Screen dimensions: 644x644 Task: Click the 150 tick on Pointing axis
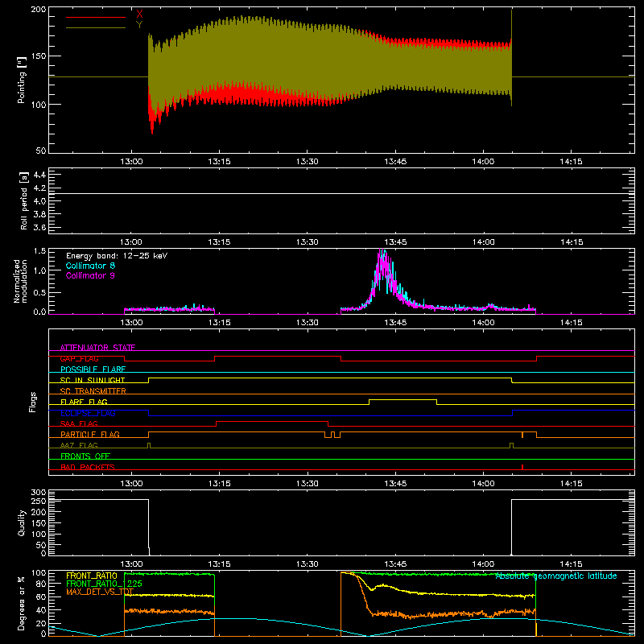(x=38, y=56)
